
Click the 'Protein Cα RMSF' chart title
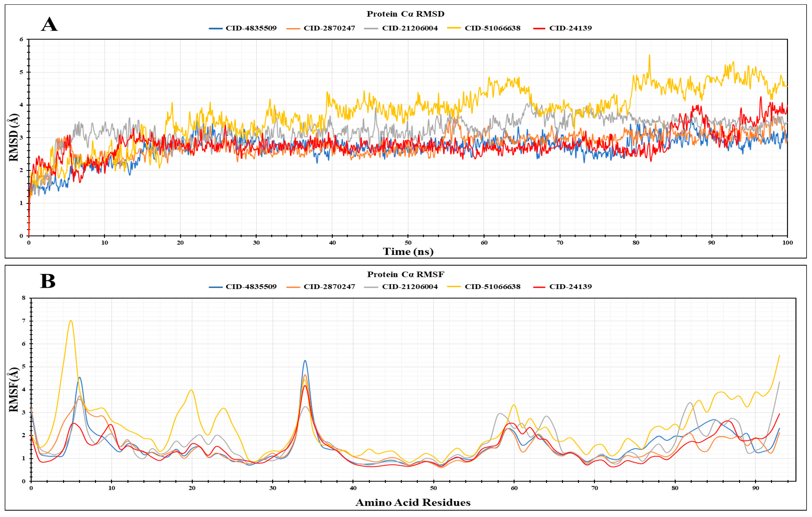point(405,275)
